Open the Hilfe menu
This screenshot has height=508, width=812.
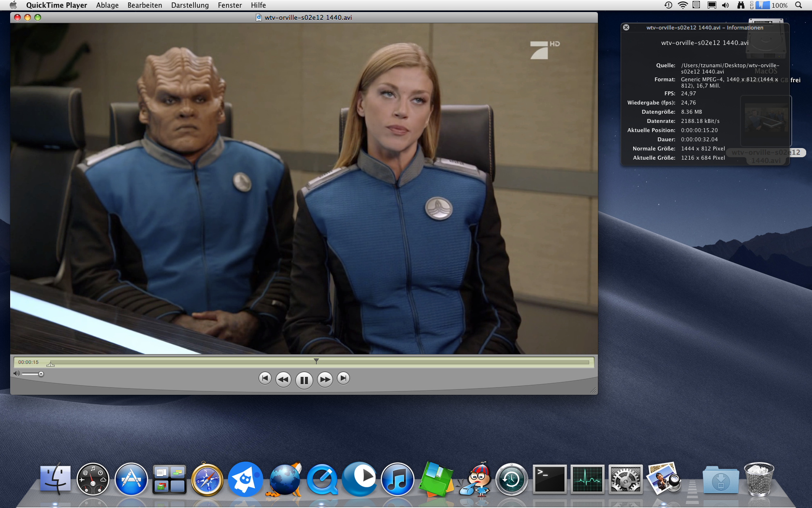point(259,5)
